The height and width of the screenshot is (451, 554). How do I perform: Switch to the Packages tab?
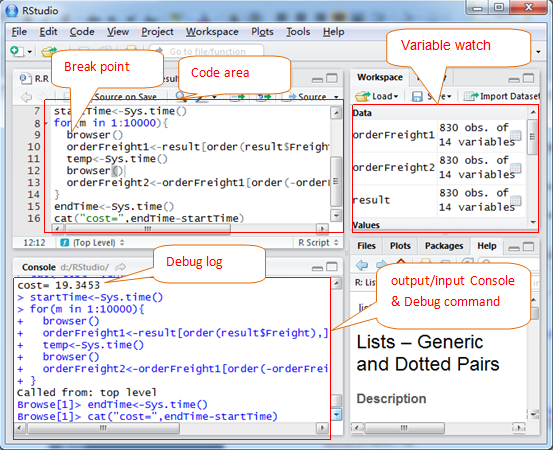[x=444, y=246]
